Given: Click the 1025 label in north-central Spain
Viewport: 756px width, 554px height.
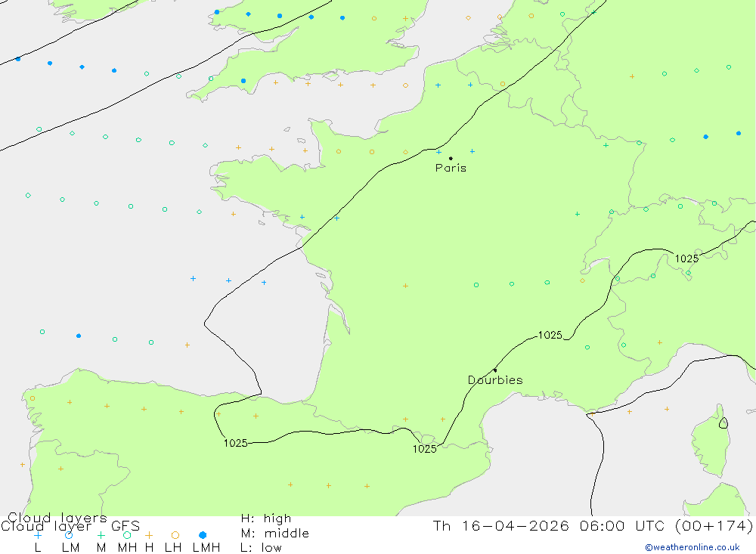Looking at the screenshot, I should 236,443.
